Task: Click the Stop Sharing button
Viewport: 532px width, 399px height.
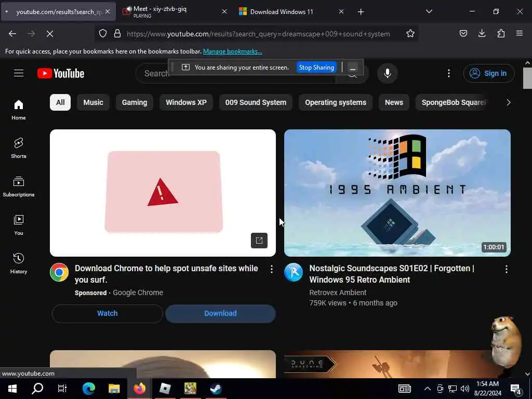Action: point(316,68)
